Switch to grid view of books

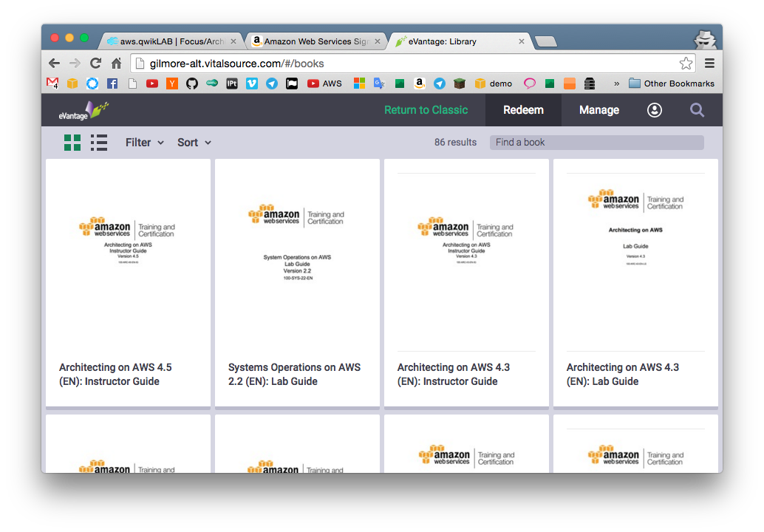(72, 143)
